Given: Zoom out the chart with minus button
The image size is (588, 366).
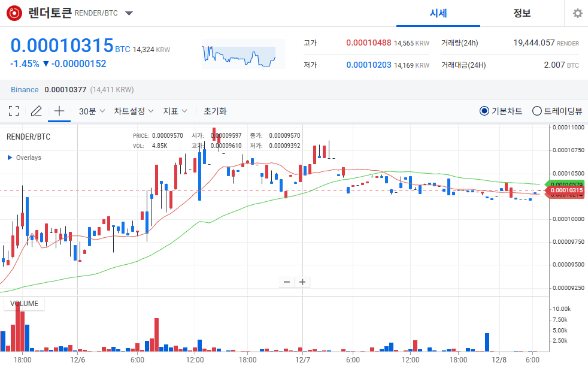Looking at the screenshot, I should (x=287, y=282).
